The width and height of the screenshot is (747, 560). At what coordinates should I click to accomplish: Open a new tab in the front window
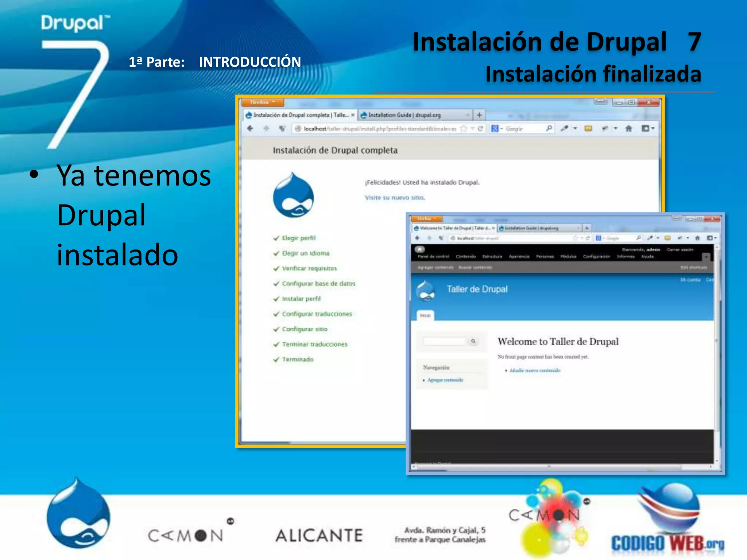pyautogui.click(x=587, y=228)
